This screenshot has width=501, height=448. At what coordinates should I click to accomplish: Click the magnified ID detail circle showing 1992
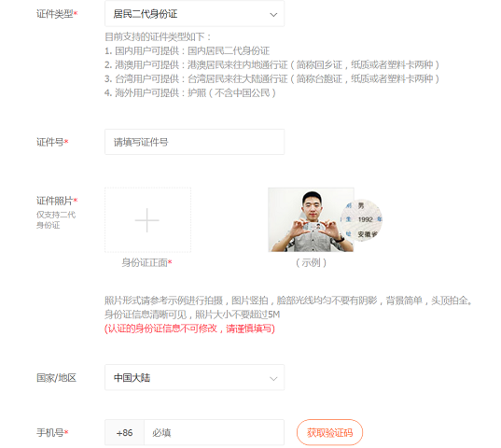pyautogui.click(x=361, y=220)
